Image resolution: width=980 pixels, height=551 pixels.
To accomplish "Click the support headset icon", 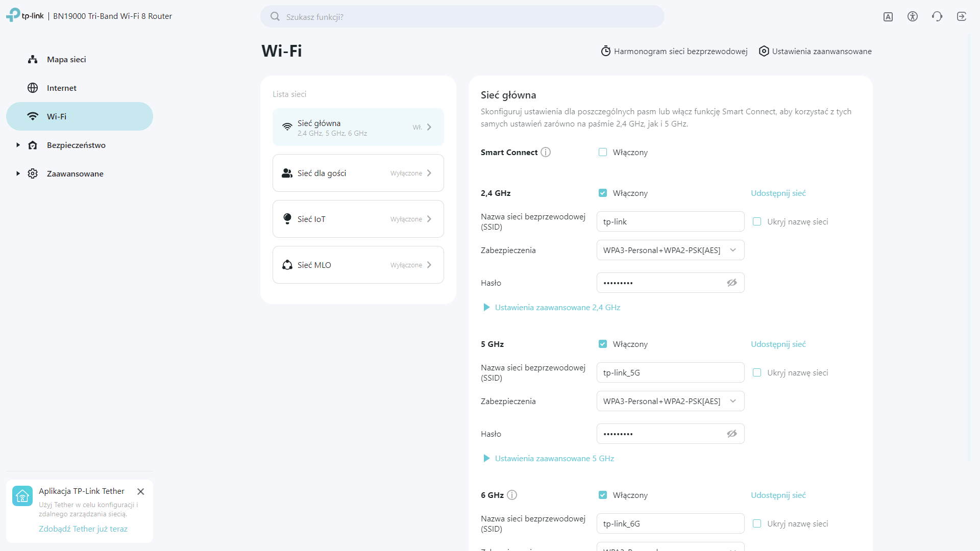I will (x=937, y=16).
